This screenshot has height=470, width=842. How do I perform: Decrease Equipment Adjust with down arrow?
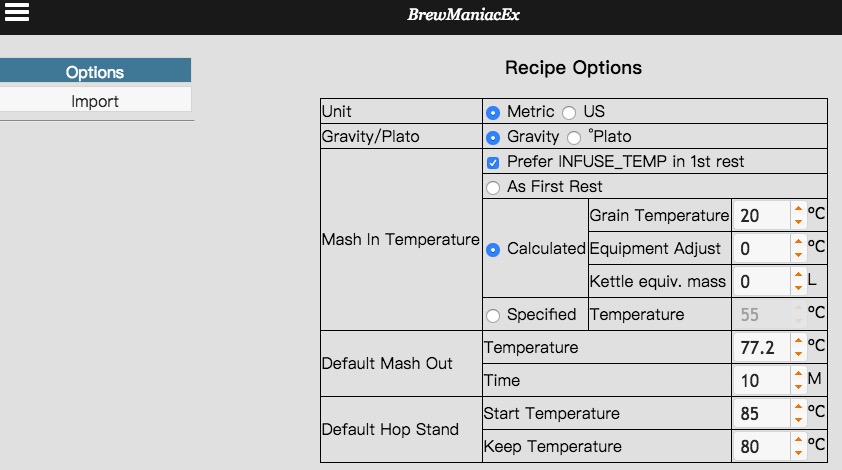799,255
